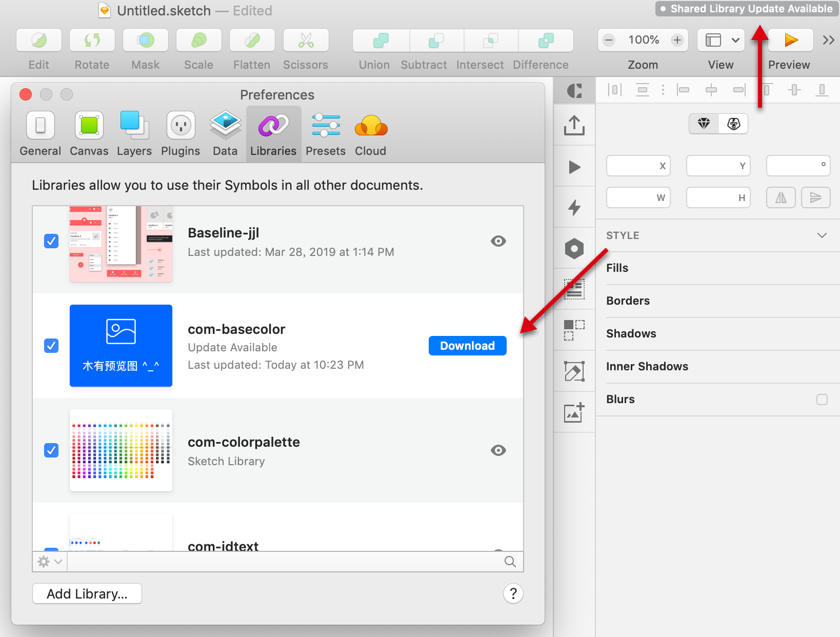
Task: Click the Scissors tool icon
Action: pos(306,41)
